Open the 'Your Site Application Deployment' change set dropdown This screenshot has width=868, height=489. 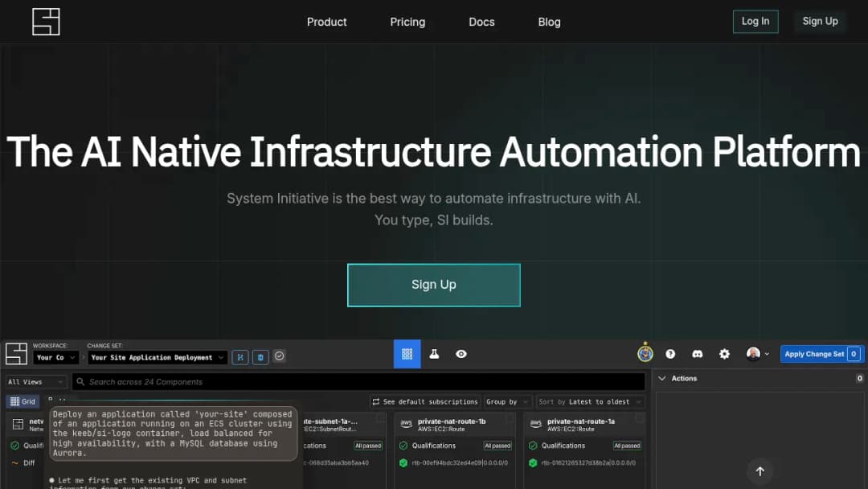click(x=158, y=358)
